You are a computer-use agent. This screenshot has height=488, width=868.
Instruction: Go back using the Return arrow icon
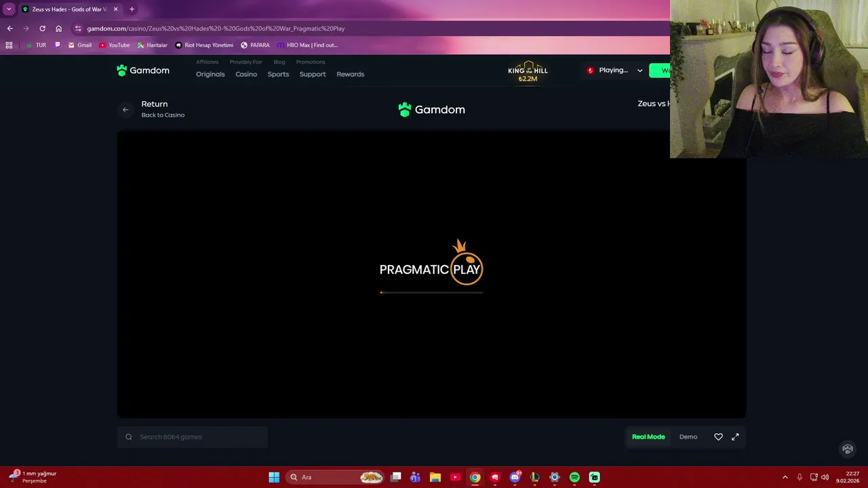click(x=125, y=109)
